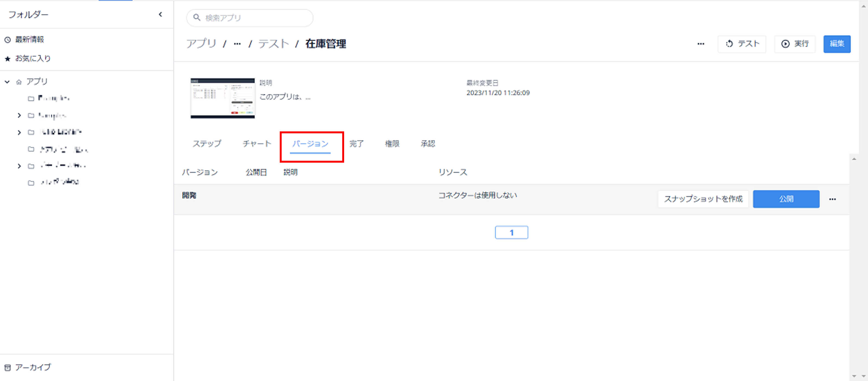Click the search magnifier icon

coord(197,18)
